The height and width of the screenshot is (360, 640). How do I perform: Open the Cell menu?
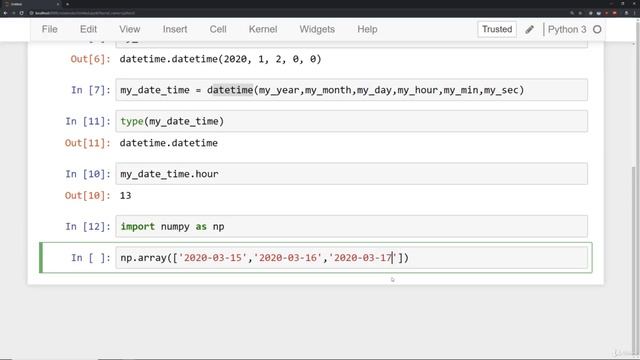click(x=218, y=29)
